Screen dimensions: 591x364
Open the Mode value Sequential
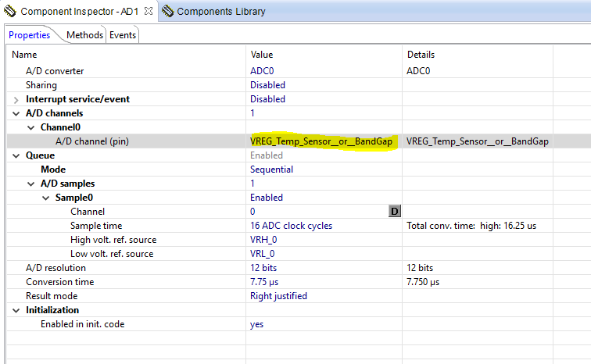(271, 170)
